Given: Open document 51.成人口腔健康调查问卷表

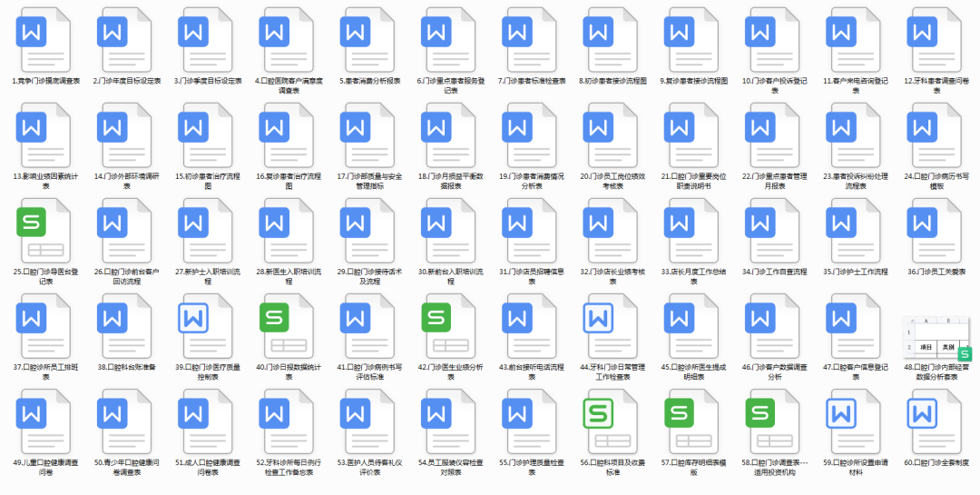Looking at the screenshot, I should [208, 422].
